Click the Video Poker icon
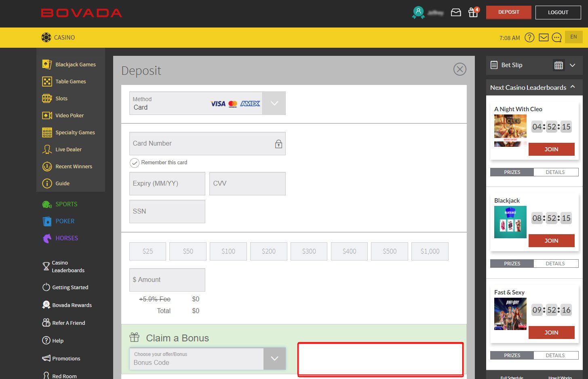 point(47,115)
